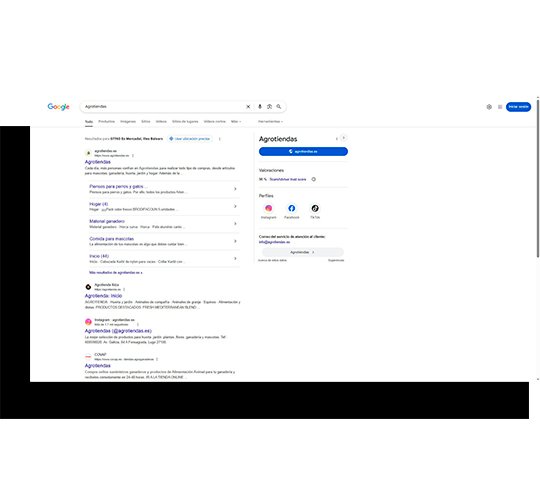Click into the search field containing 'Agrotiendas'
The height and width of the screenshot is (500, 540).
pos(164,107)
